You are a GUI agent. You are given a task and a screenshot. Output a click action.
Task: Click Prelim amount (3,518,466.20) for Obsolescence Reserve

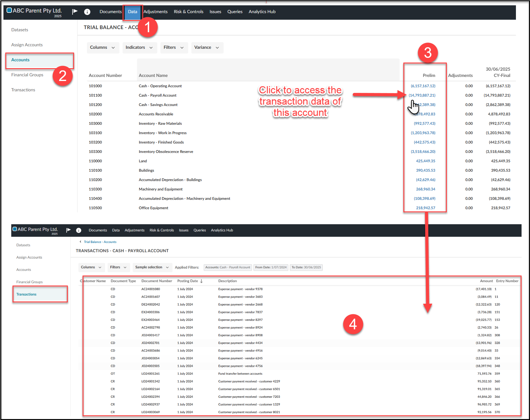click(x=423, y=152)
